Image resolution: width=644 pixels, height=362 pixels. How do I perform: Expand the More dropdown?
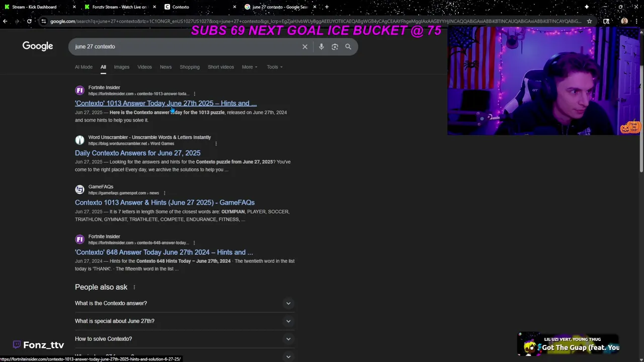[250, 67]
